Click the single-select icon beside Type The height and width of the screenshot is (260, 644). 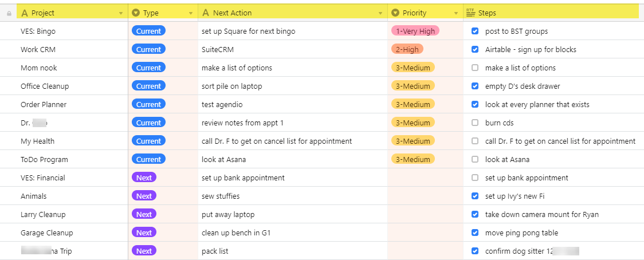pos(136,13)
